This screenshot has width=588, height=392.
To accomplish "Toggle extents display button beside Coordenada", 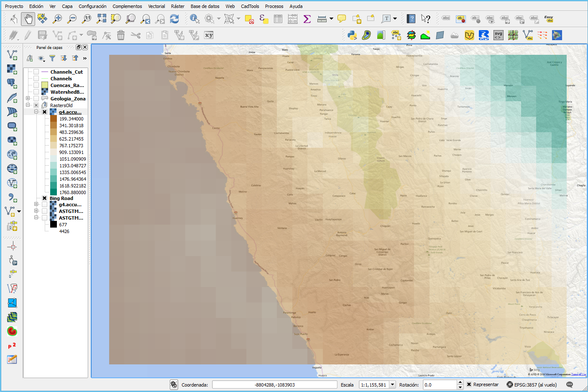I will point(174,384).
